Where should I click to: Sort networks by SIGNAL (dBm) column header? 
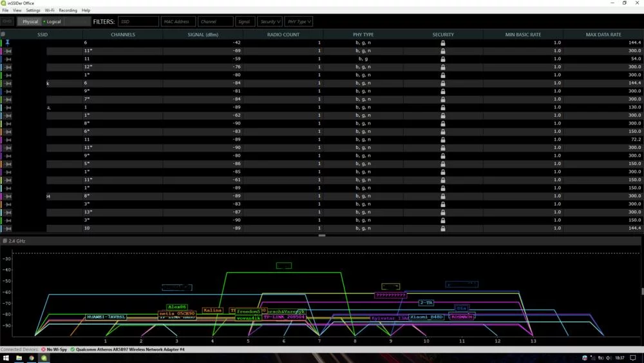point(204,34)
